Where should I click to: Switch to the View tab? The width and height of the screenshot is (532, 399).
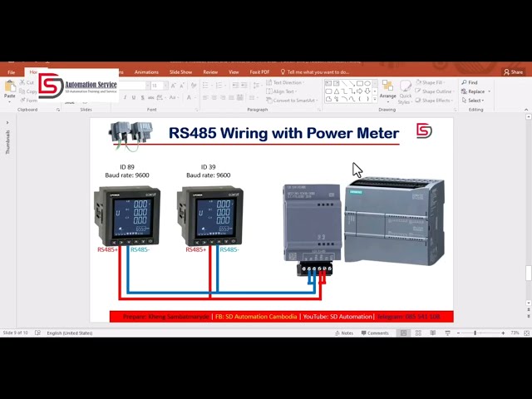click(234, 72)
